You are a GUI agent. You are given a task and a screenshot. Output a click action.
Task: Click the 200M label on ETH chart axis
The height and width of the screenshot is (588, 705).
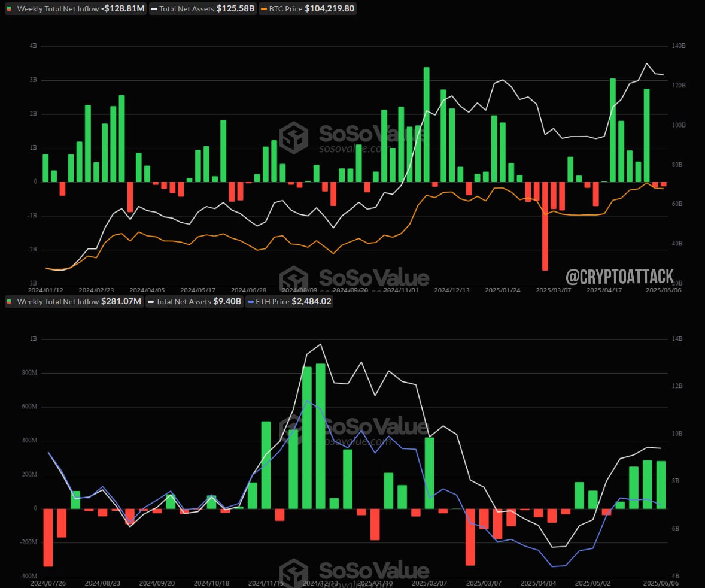pyautogui.click(x=29, y=474)
